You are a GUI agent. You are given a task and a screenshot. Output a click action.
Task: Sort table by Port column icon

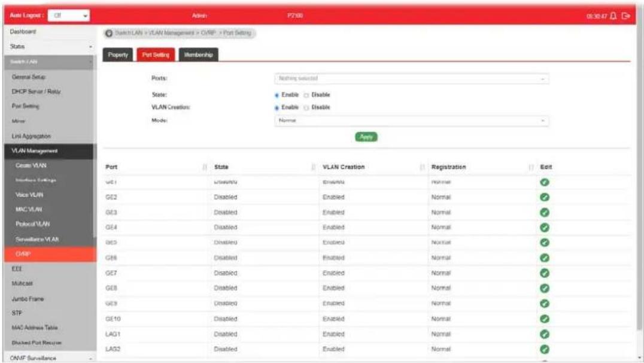(205, 167)
